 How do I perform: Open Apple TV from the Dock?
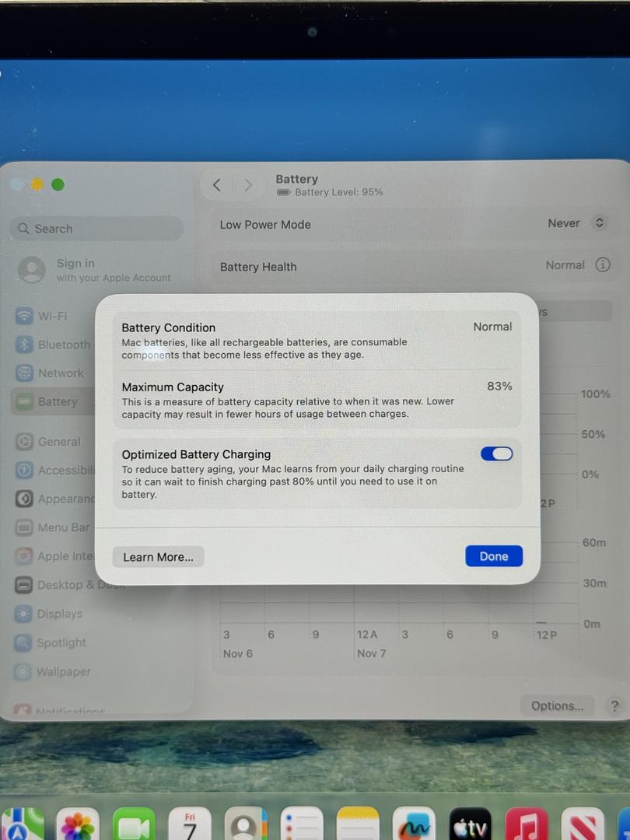[x=471, y=823]
